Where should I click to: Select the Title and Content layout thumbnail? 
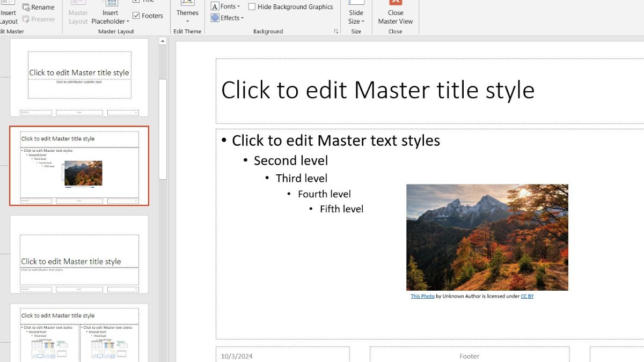tap(79, 166)
